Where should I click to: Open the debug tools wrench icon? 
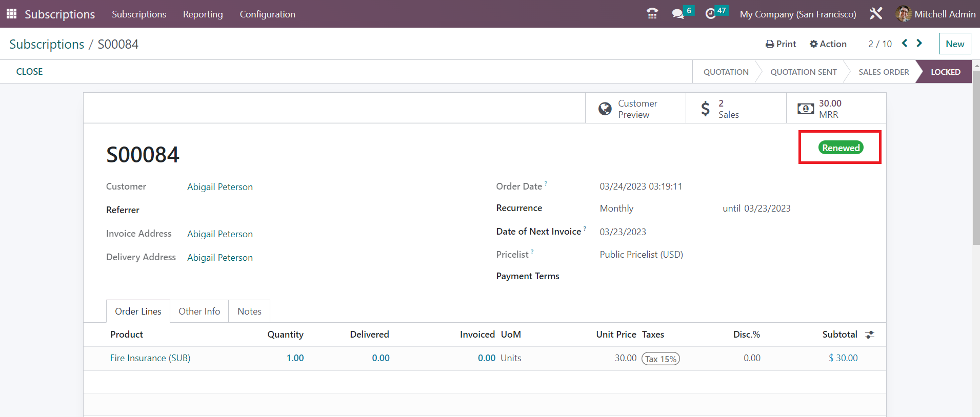click(876, 14)
